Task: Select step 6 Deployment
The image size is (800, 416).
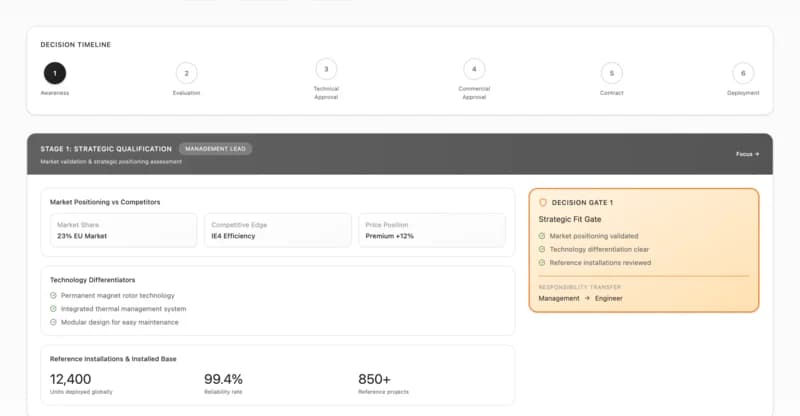Action: 742,72
